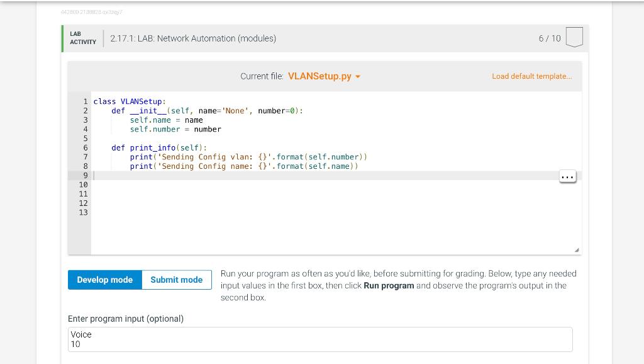
Task: Click the program input box containing Voice
Action: tap(320, 339)
